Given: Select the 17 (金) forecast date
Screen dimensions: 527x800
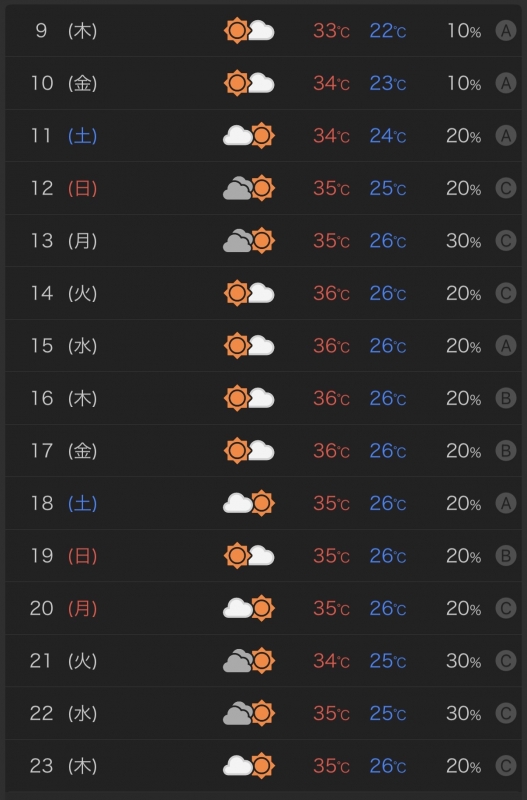Looking at the screenshot, I should point(64,451).
